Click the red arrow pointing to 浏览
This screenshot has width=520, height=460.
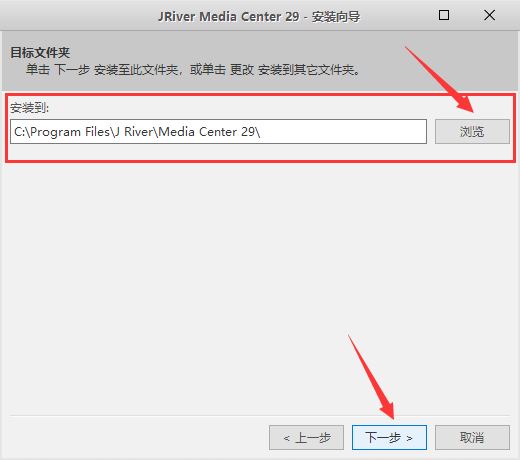[440, 80]
